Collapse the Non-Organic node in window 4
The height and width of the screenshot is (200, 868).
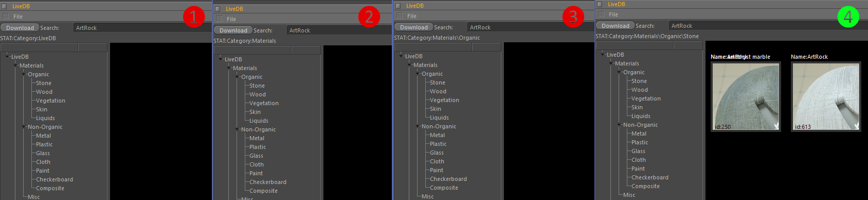[619, 125]
